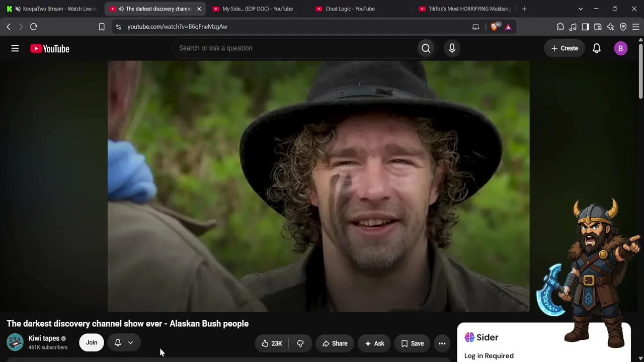Switch to the Chud Logic tab
Image resolution: width=644 pixels, height=362 pixels.
click(360, 9)
